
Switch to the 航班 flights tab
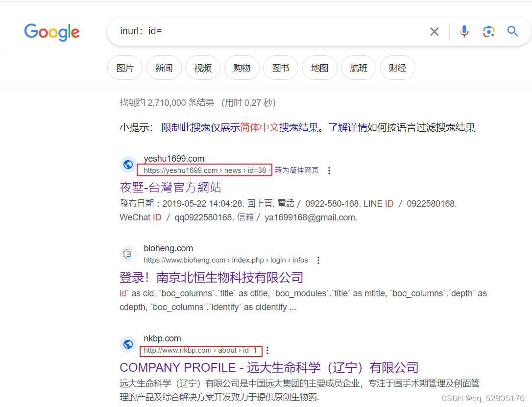pos(359,68)
